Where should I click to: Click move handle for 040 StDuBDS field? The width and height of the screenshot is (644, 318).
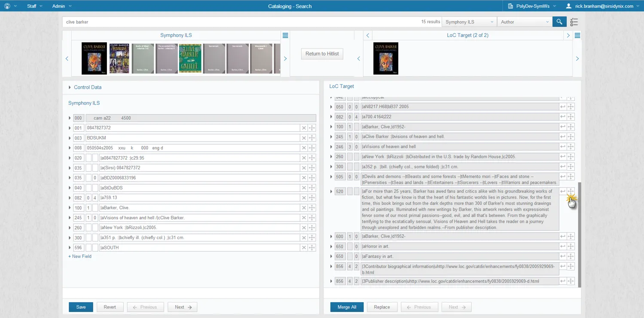tap(312, 188)
